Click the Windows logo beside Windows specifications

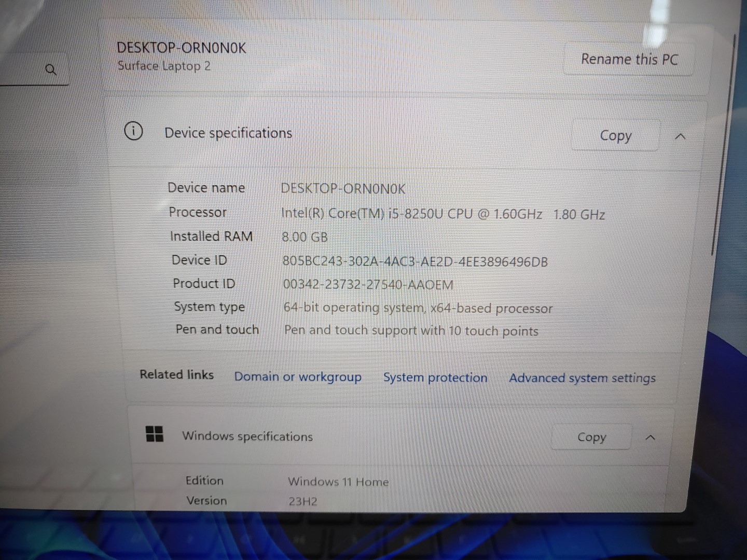tap(155, 434)
